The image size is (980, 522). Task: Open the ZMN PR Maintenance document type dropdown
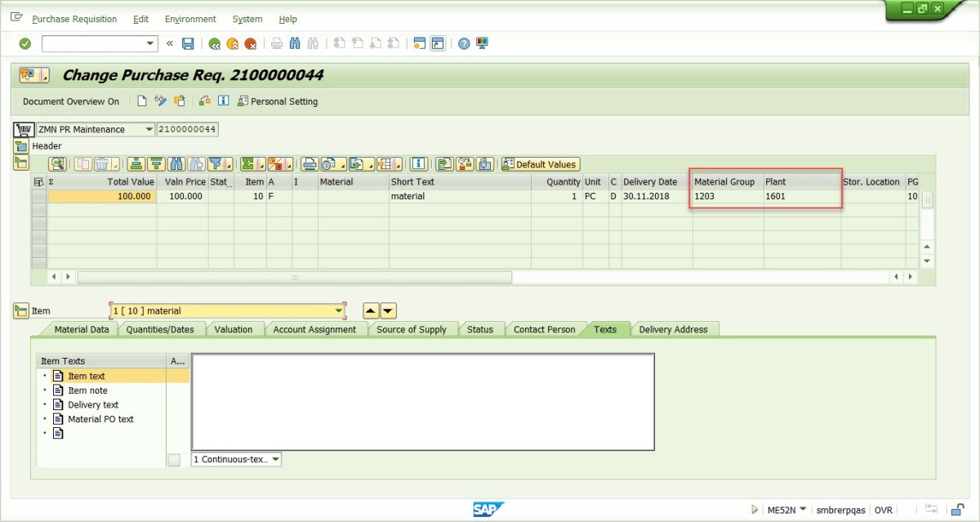tap(149, 129)
